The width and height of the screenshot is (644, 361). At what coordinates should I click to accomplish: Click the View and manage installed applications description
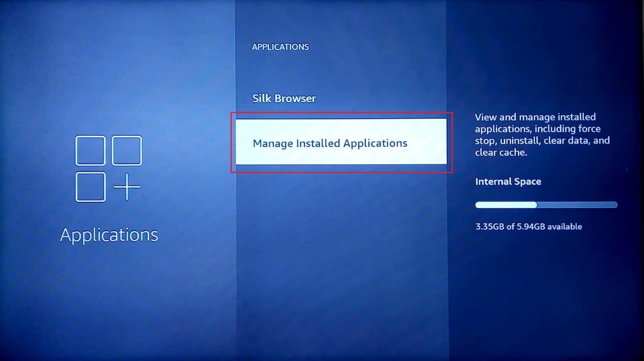pos(542,134)
